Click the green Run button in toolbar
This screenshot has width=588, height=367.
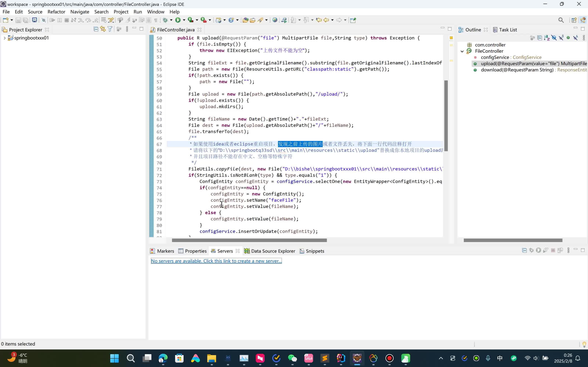point(178,20)
